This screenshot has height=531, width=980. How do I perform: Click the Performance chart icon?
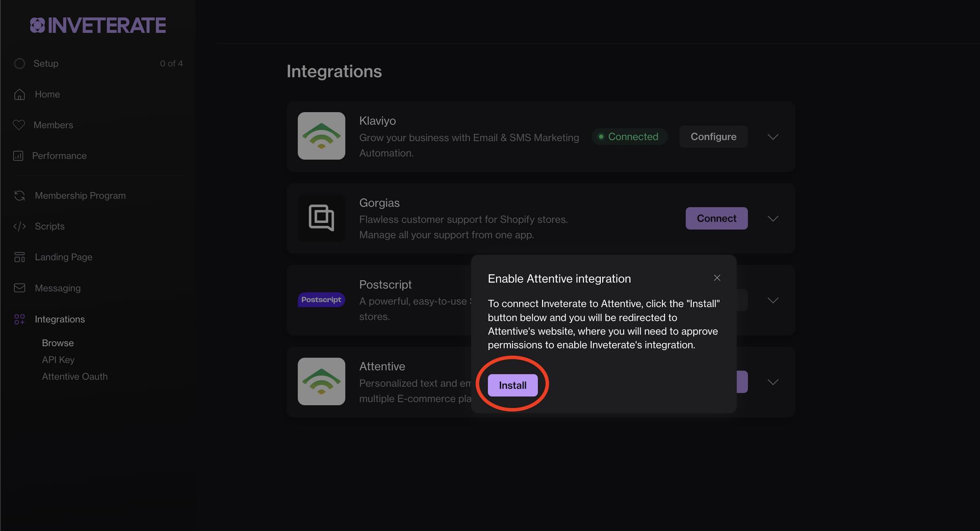18,156
